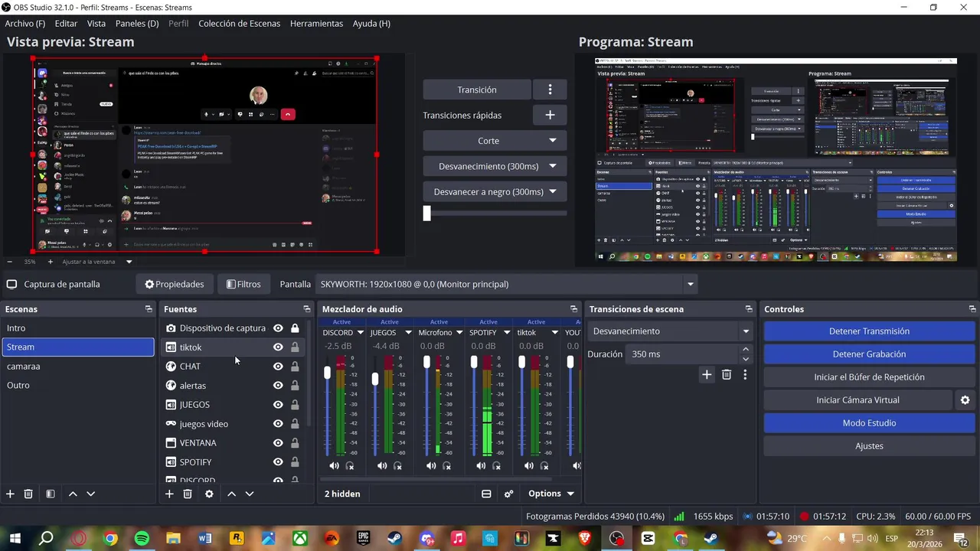Viewport: 980px width, 551px height.
Task: Hide the alertas source
Action: click(x=278, y=386)
